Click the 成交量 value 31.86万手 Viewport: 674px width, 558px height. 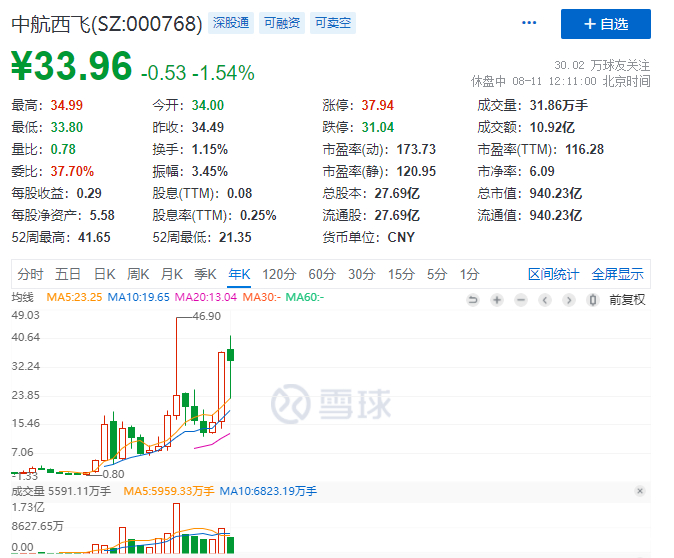pos(559,105)
